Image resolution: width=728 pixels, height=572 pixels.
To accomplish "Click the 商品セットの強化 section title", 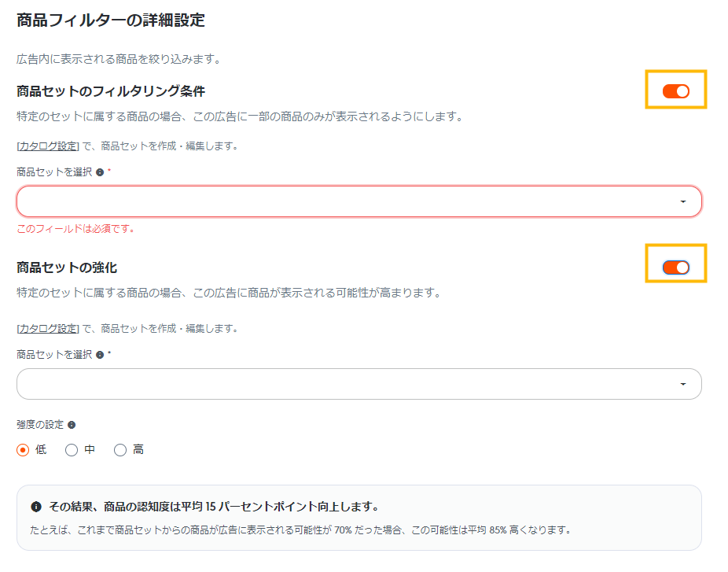I will pyautogui.click(x=67, y=268).
